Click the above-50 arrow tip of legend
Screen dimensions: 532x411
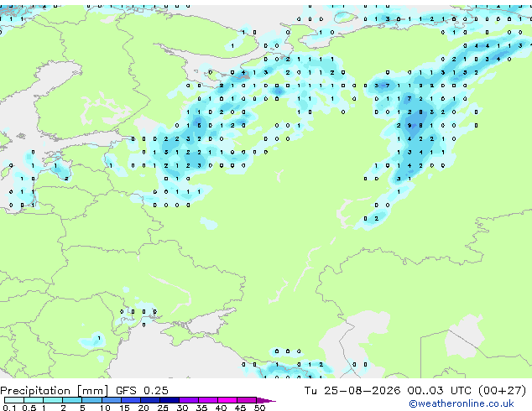(x=266, y=400)
